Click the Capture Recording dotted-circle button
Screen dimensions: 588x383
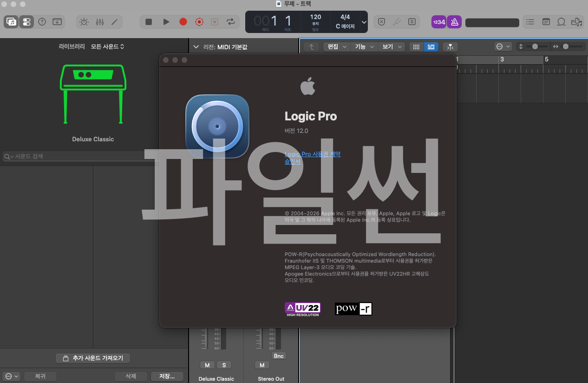(199, 22)
